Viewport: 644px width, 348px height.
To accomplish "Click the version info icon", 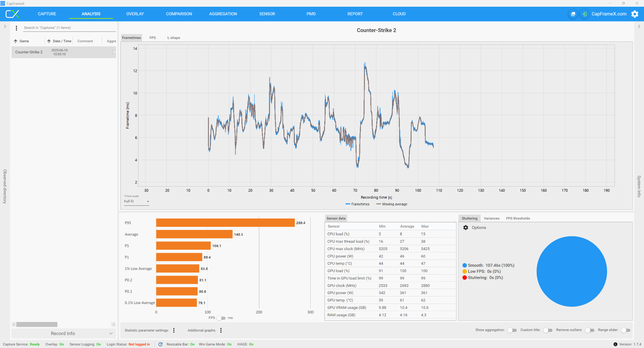I will pyautogui.click(x=615, y=344).
